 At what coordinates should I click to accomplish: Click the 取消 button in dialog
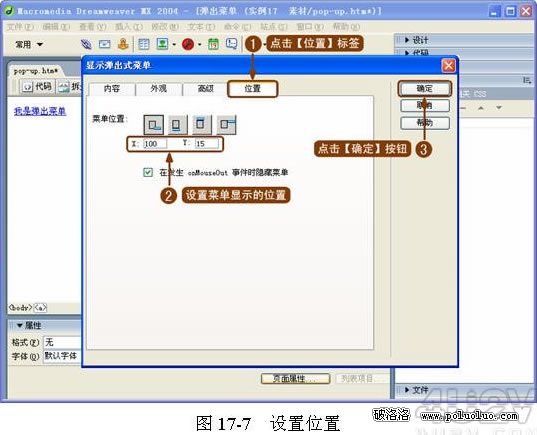point(425,105)
